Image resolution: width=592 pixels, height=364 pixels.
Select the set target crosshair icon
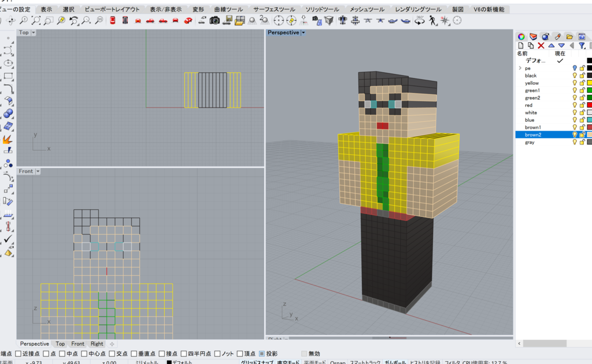click(x=279, y=21)
